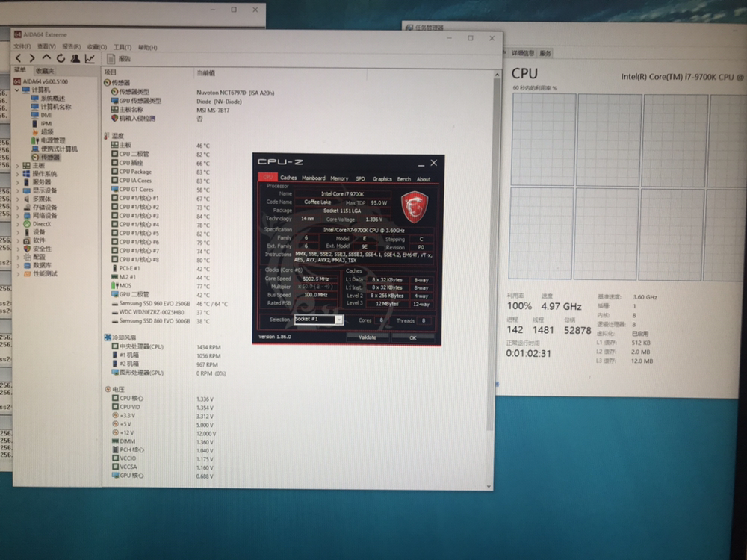Switch to the 收藏夹 tab in AIDA64 sidebar
The image size is (747, 560).
[x=44, y=71]
